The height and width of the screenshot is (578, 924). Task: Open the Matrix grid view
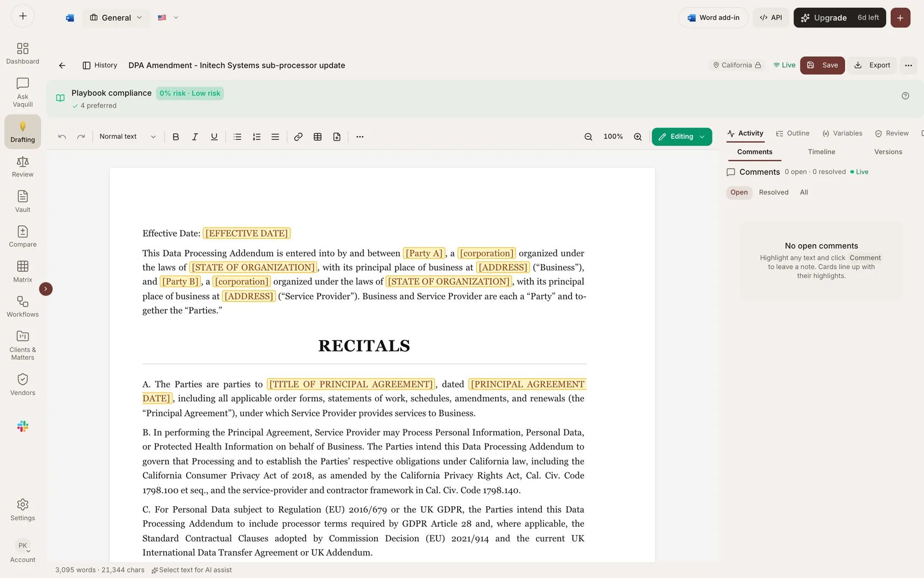tap(23, 272)
